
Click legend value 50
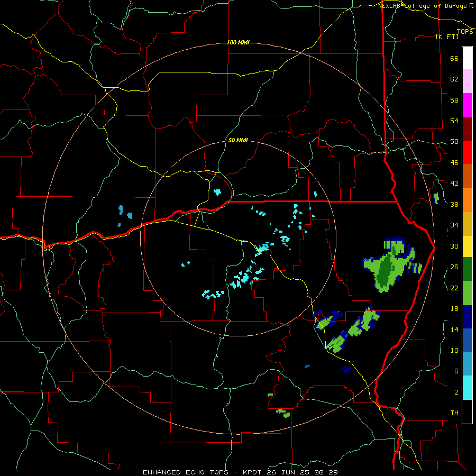point(454,142)
